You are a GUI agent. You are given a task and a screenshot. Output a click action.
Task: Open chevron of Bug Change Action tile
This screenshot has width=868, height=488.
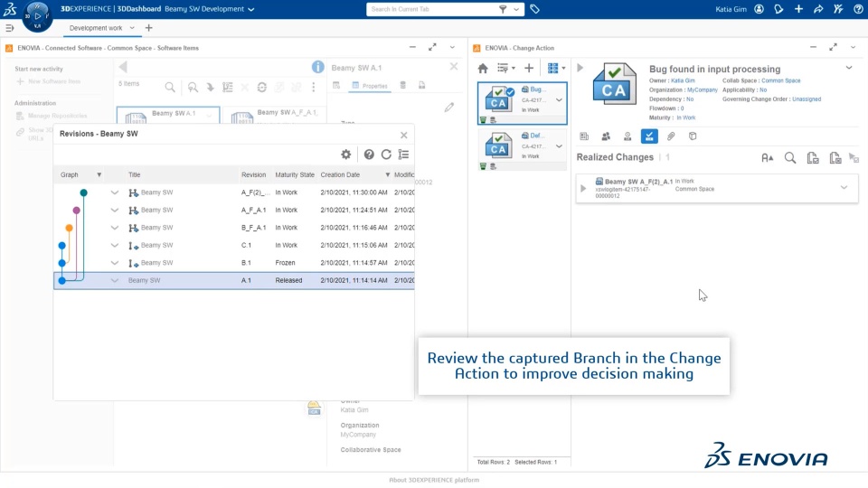tap(559, 100)
